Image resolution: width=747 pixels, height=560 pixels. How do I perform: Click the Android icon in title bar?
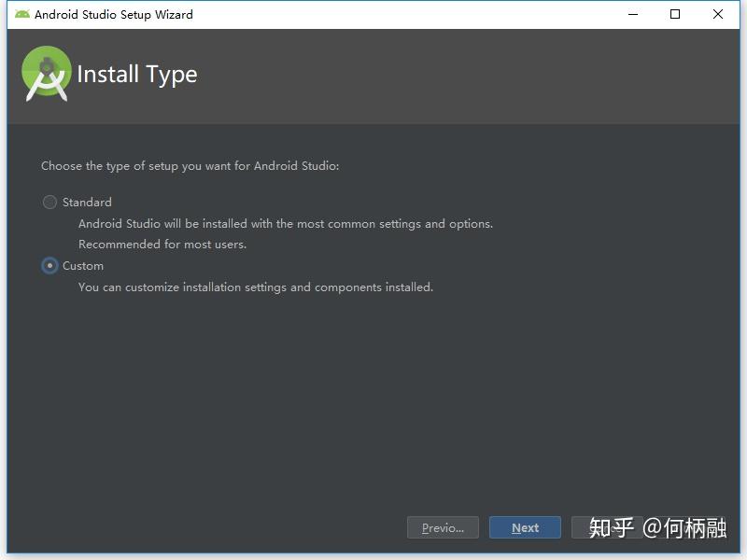(x=21, y=14)
